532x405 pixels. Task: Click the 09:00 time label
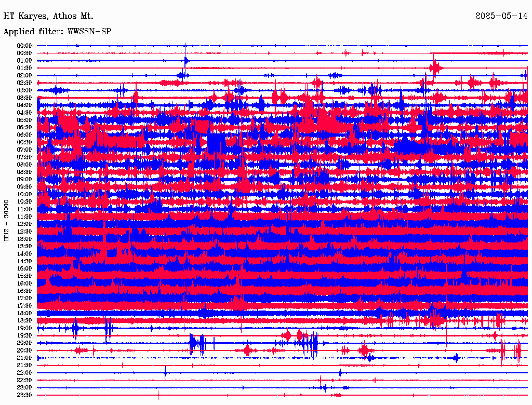pyautogui.click(x=24, y=180)
